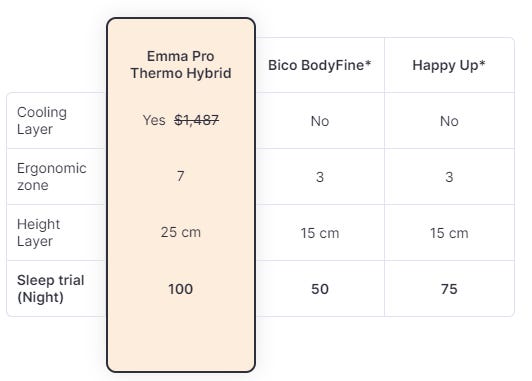The height and width of the screenshot is (381, 532).
Task: Click the Sleep trial (Night) row label
Action: pos(51,288)
